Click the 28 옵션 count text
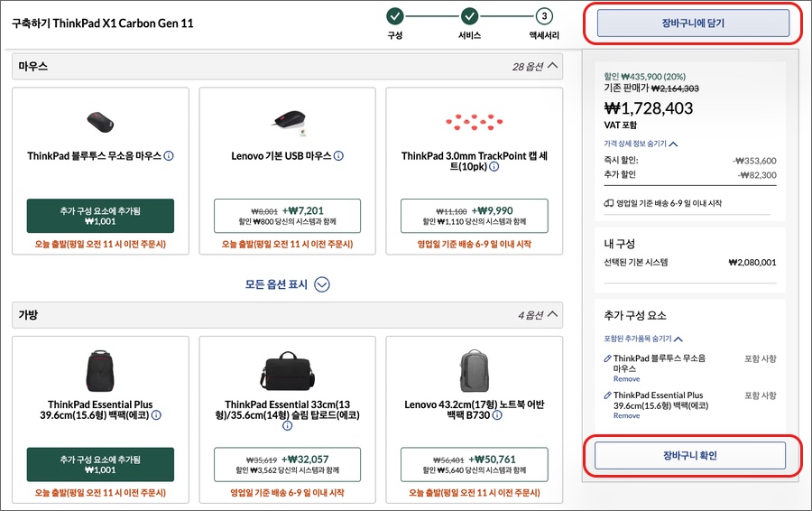 [528, 66]
